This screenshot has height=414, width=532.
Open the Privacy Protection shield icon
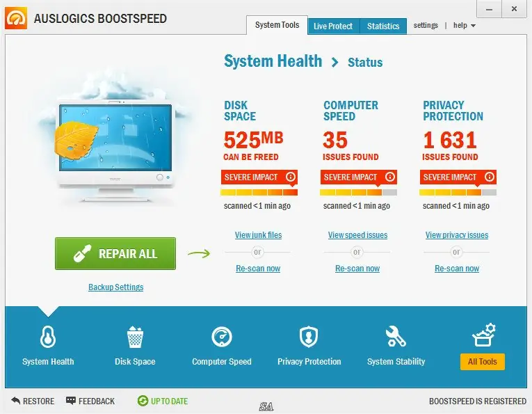pyautogui.click(x=309, y=337)
